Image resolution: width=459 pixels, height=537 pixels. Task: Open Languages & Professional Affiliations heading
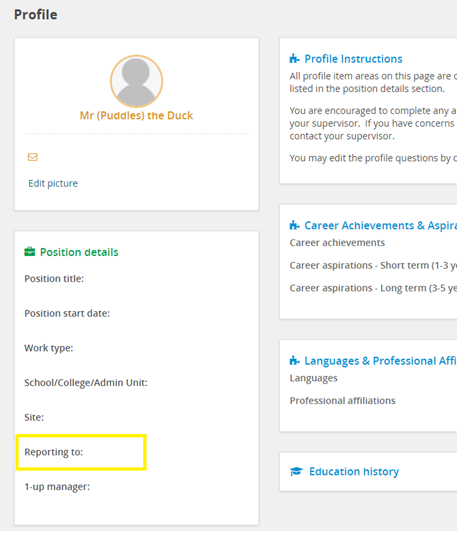coord(381,361)
